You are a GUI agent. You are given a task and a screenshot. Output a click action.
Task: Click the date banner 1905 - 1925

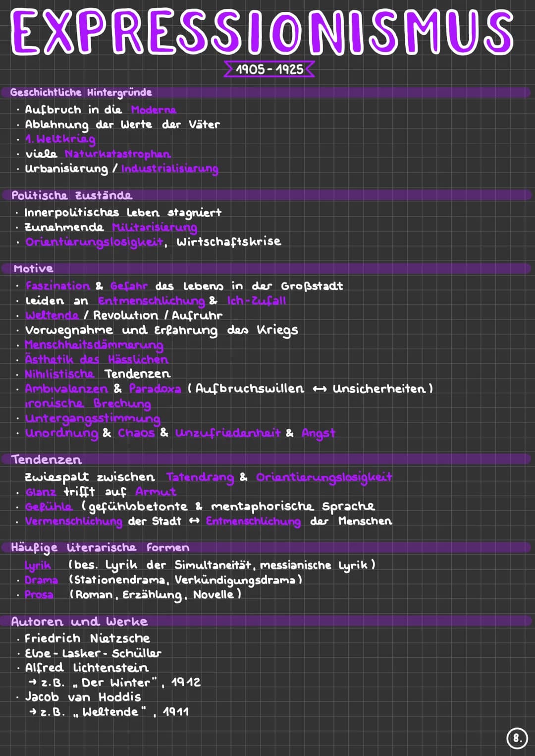[269, 69]
